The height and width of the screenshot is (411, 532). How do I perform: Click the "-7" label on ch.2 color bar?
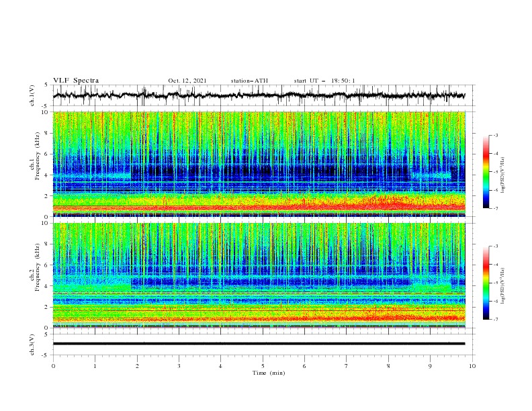(496, 319)
